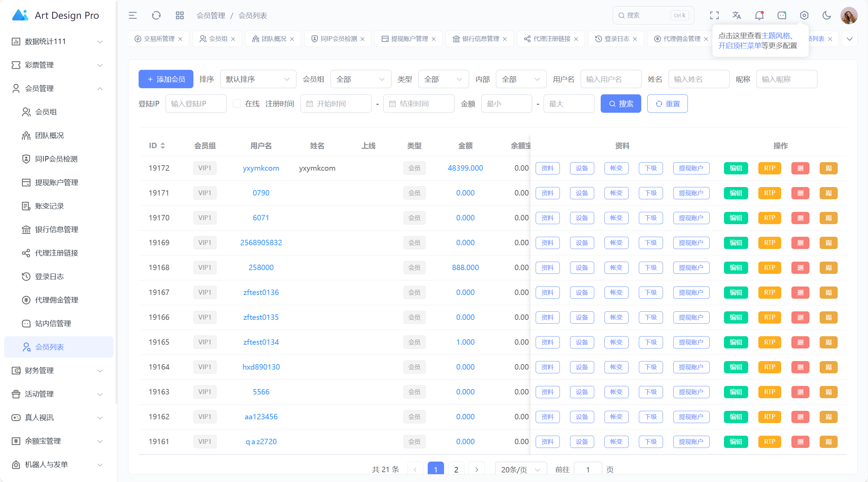Click the 重置 button
868x482 pixels.
667,104
